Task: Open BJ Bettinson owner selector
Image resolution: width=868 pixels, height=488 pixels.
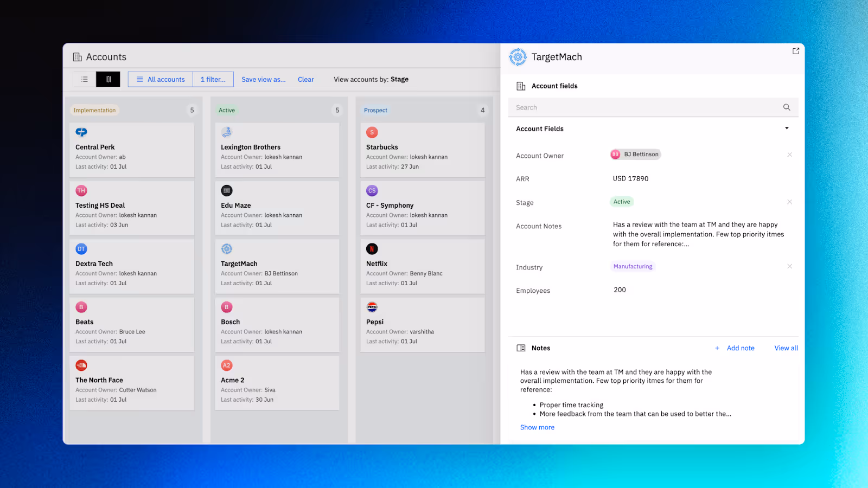Action: [635, 155]
